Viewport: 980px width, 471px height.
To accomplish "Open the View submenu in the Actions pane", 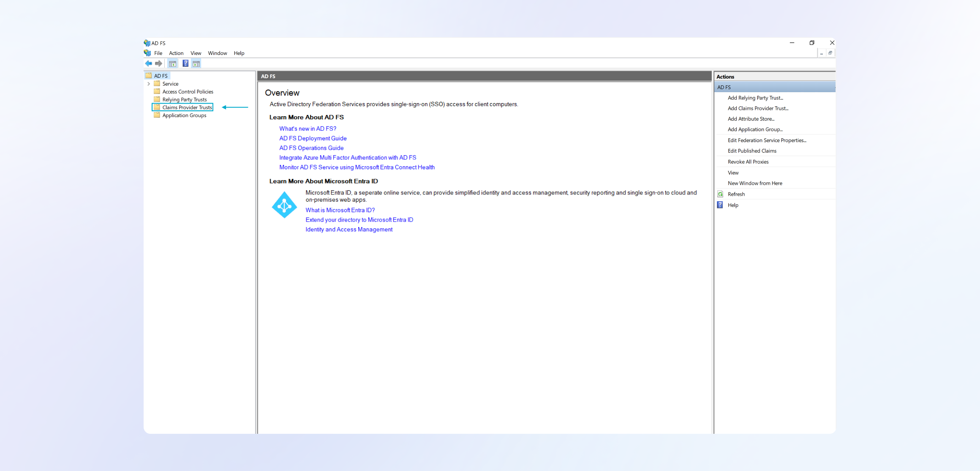I will (733, 173).
